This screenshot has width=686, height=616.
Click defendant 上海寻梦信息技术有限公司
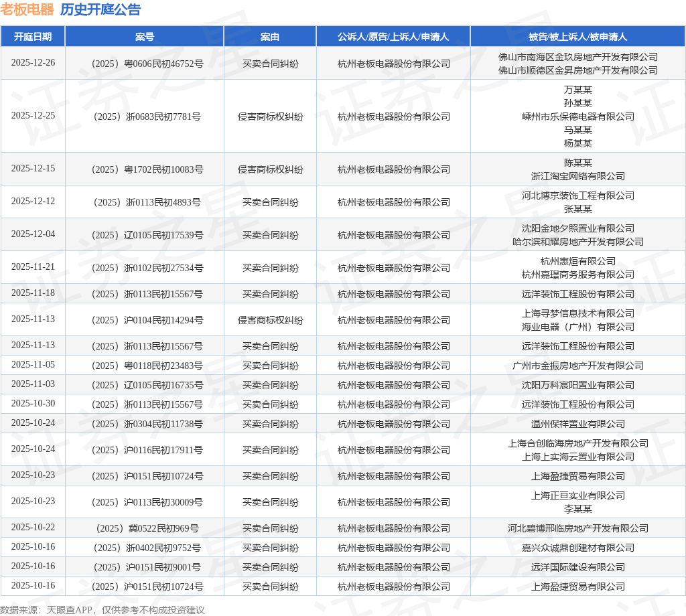578,313
